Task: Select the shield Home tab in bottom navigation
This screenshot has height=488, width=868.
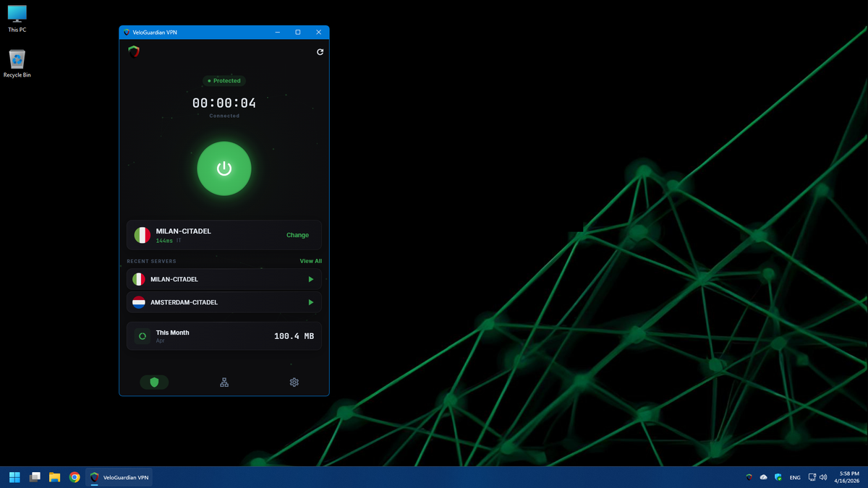Action: pos(154,382)
